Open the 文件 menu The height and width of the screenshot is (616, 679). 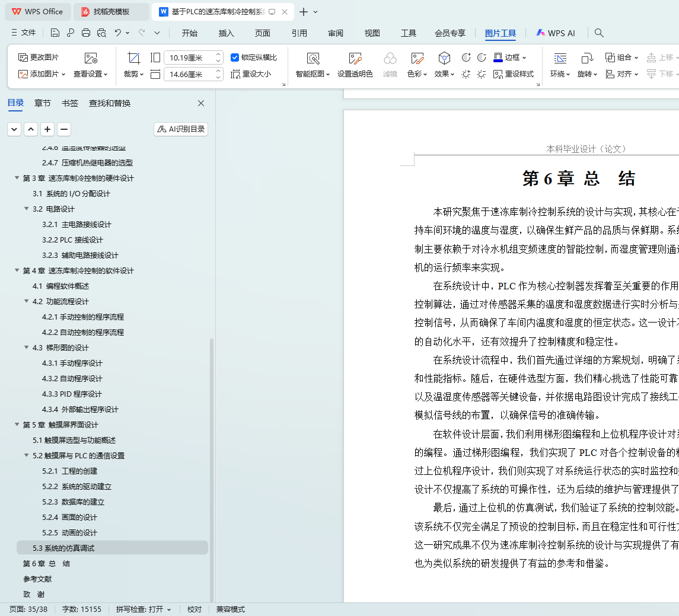click(x=24, y=33)
